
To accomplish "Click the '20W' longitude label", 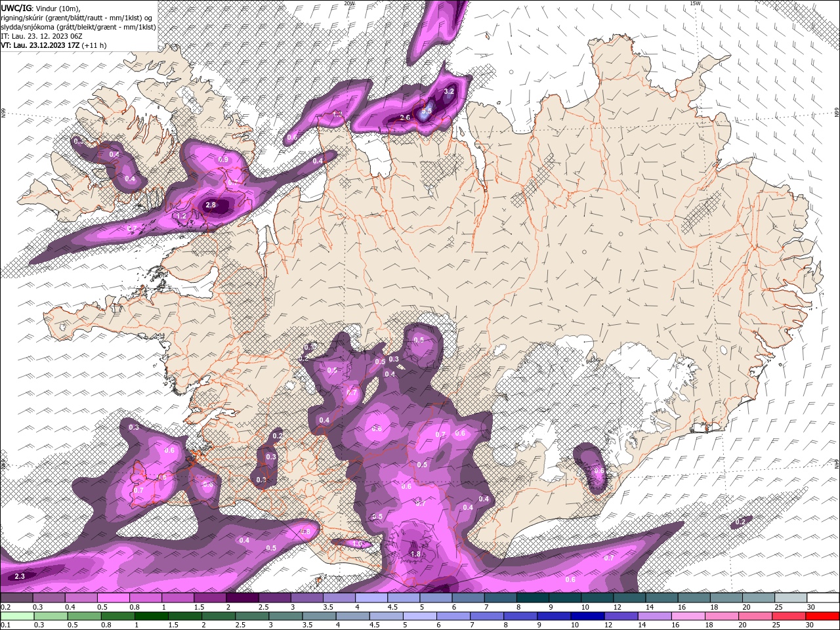I will [x=348, y=3].
